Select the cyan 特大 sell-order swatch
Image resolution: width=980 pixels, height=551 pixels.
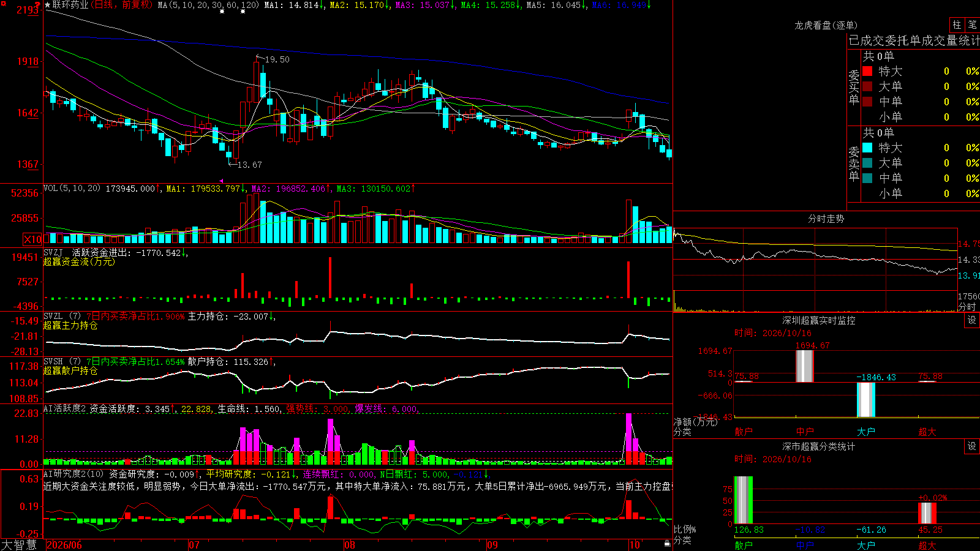867,148
